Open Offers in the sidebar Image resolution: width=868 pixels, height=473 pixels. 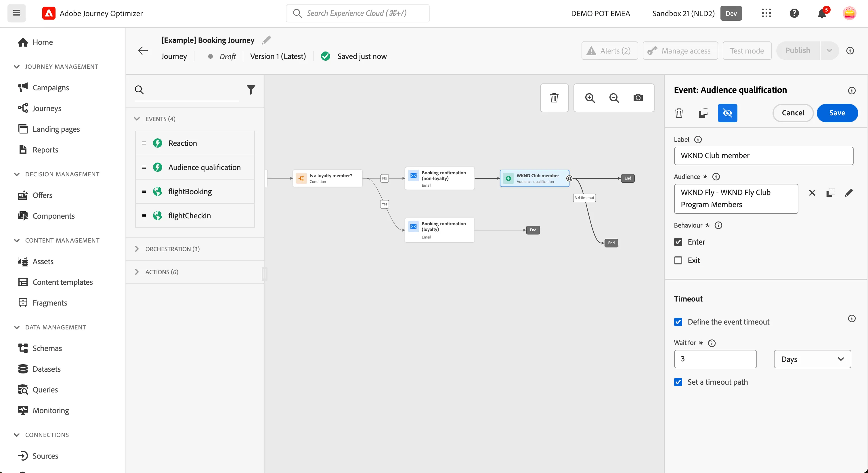pyautogui.click(x=43, y=195)
